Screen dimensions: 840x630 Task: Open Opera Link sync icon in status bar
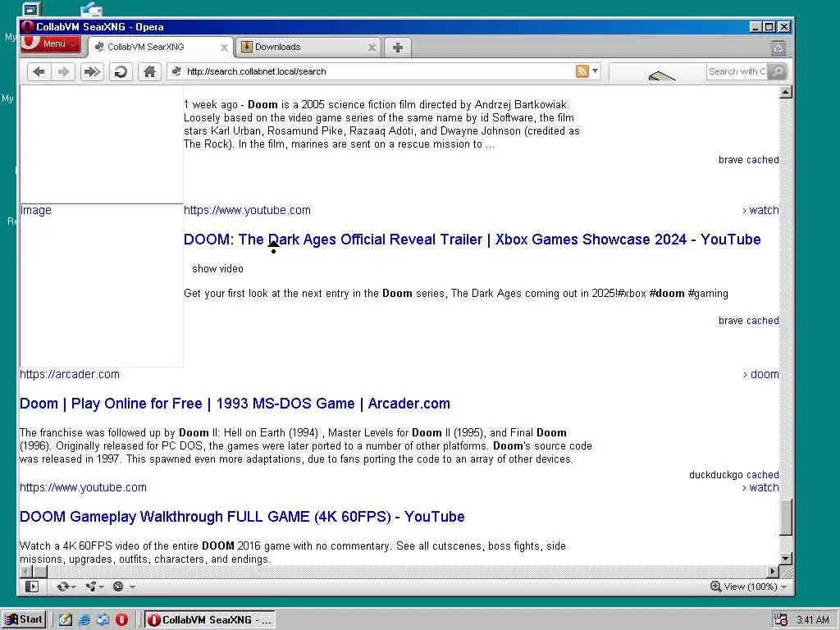[x=66, y=587]
